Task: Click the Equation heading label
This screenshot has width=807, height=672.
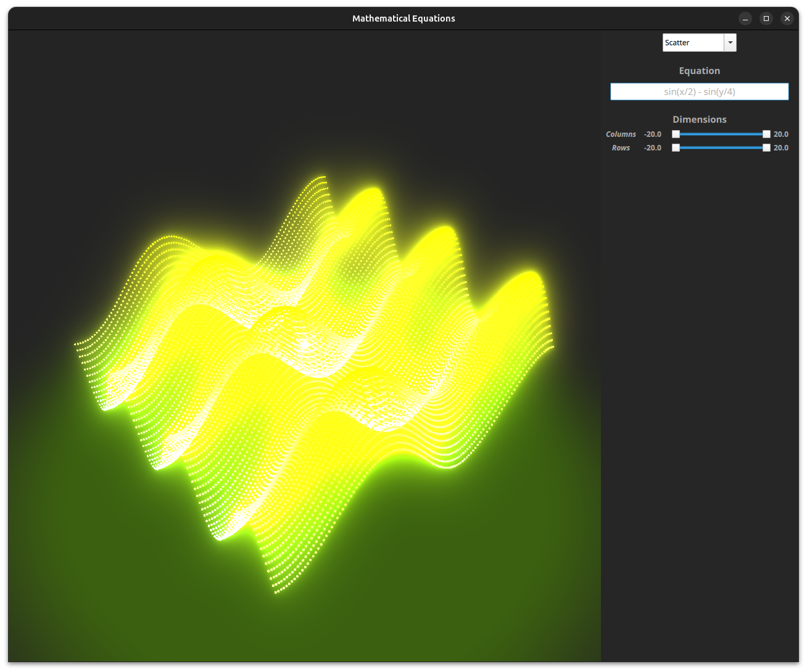Action: tap(699, 71)
